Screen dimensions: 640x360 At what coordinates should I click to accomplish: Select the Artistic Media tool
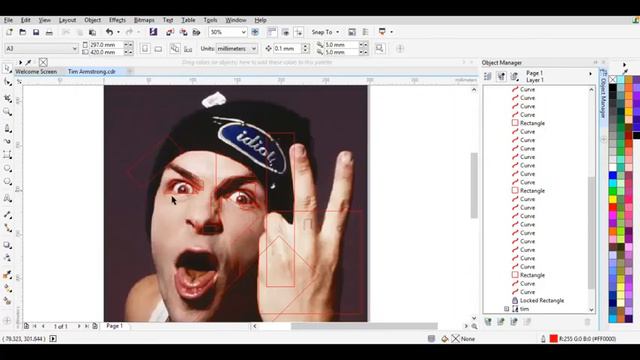(7, 141)
